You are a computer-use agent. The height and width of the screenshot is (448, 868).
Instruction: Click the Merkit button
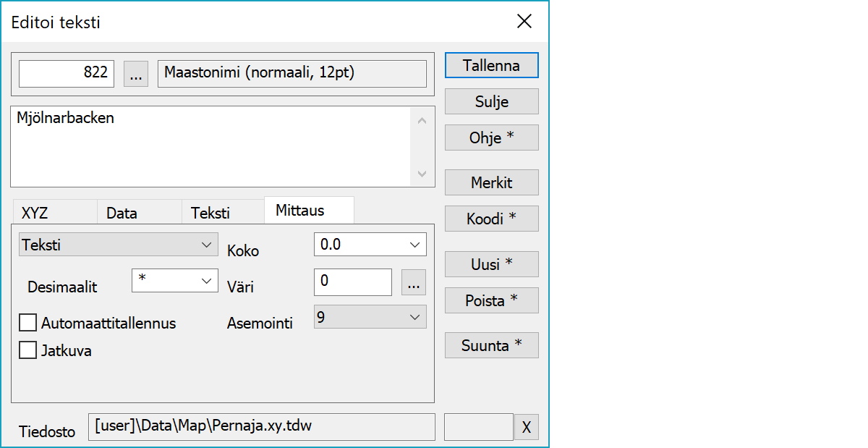coord(491,182)
